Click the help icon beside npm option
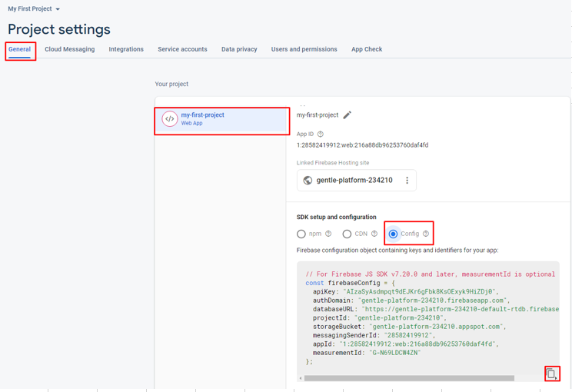 (328, 234)
